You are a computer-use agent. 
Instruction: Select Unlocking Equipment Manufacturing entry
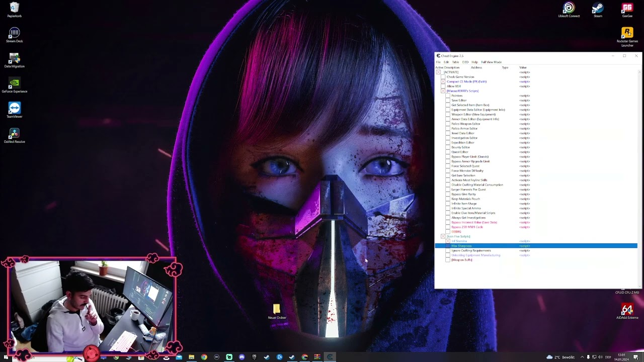[x=475, y=255]
